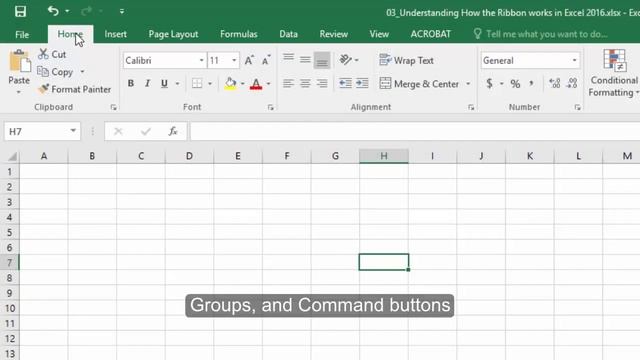Screen dimensions: 640x360
Task: Open the font size 11 dropdown
Action: tap(234, 60)
